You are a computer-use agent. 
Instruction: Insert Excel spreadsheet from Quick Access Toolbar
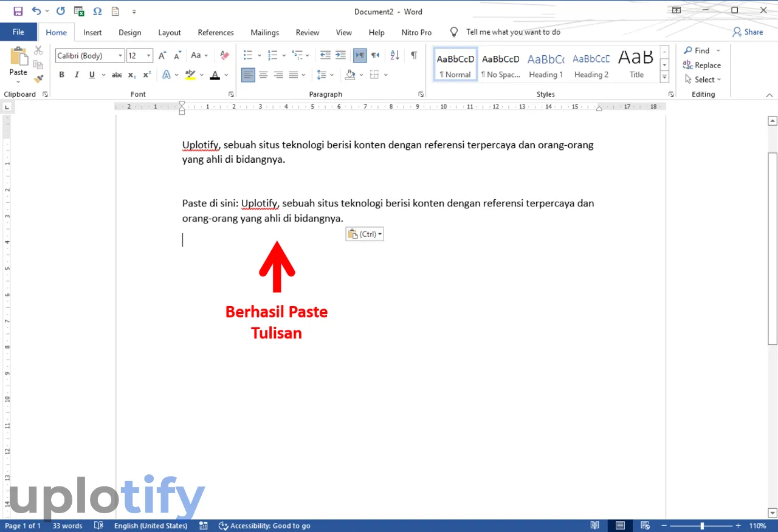point(79,11)
